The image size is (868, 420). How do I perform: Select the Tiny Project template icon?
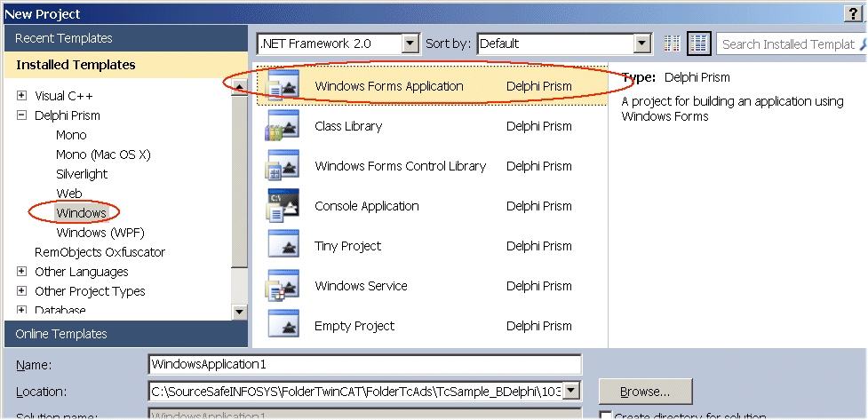[283, 246]
